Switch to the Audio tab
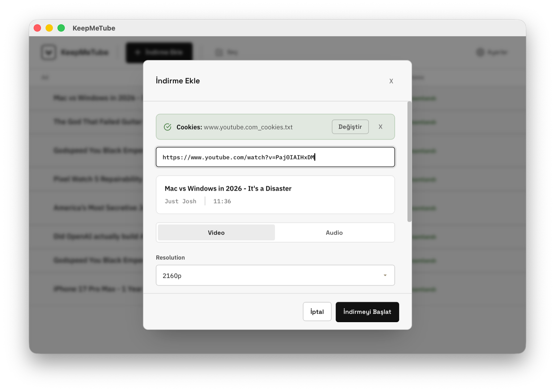 click(x=334, y=233)
